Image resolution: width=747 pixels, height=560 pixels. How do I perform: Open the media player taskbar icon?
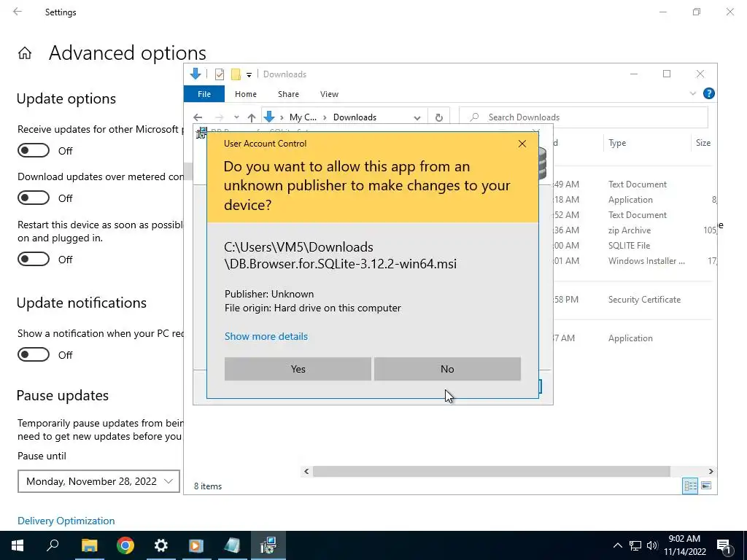tap(196, 545)
